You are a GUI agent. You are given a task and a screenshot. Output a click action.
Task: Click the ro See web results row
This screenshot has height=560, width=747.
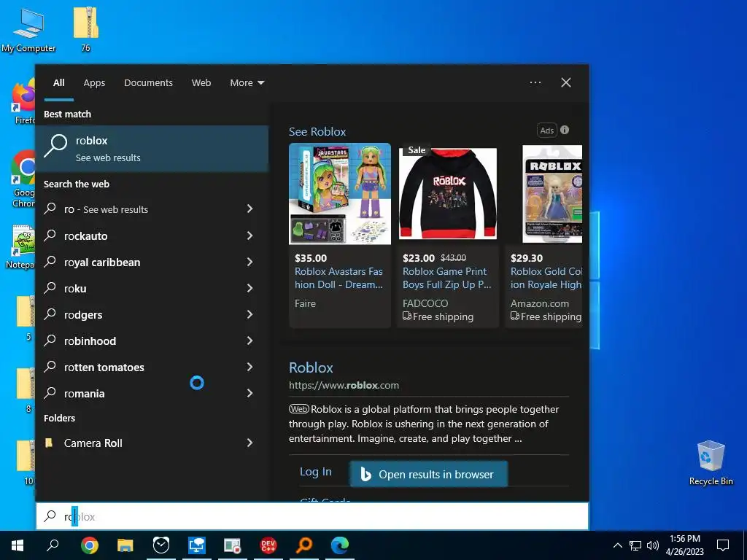tap(152, 209)
